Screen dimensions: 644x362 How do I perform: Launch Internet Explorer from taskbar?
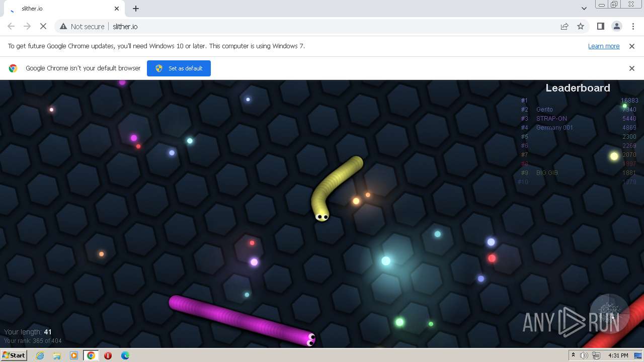40,355
